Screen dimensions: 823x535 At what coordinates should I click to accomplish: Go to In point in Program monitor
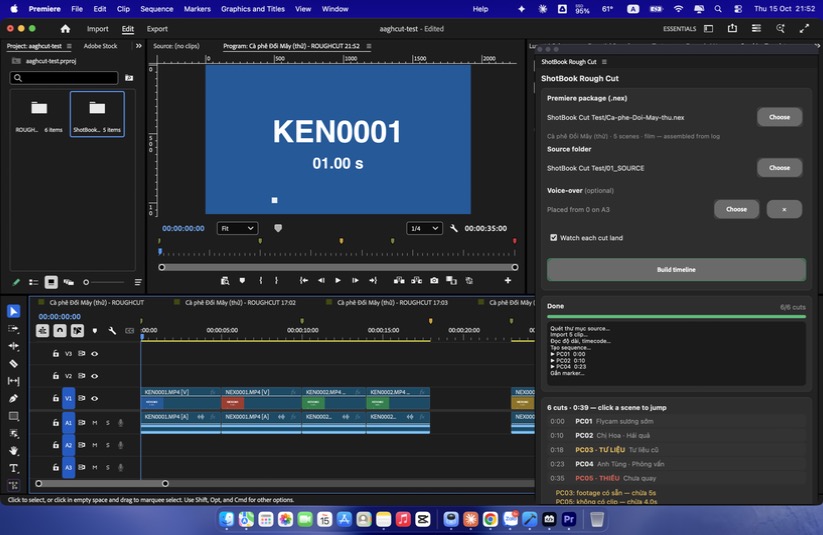(304, 281)
